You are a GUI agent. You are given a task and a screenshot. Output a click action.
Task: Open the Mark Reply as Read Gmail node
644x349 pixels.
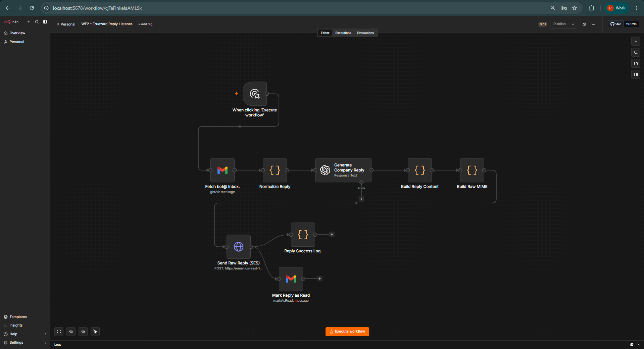pos(291,279)
